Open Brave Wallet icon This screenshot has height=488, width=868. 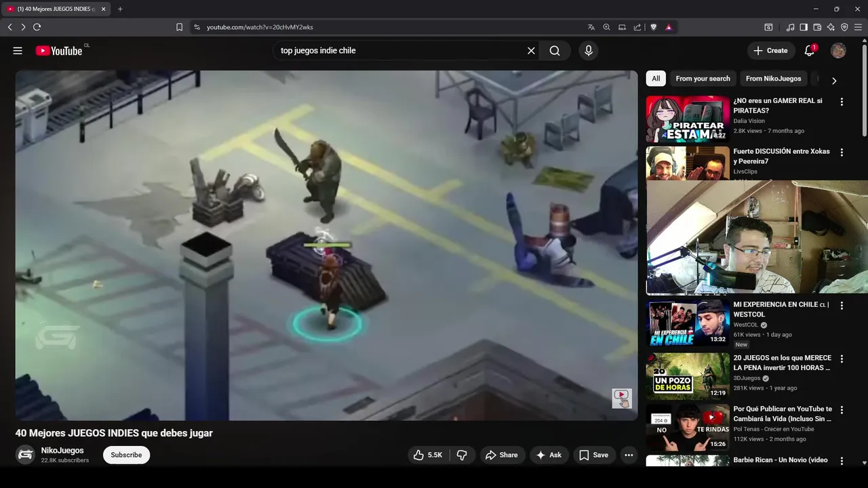(817, 27)
